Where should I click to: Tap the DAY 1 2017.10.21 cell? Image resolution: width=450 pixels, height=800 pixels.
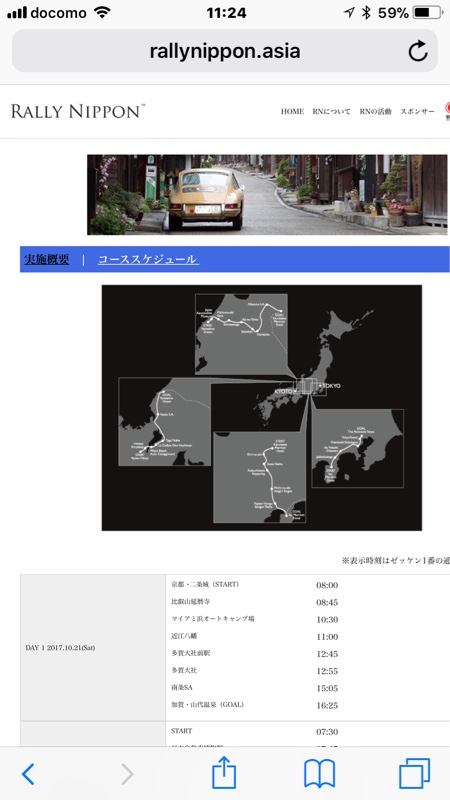pyautogui.click(x=60, y=647)
